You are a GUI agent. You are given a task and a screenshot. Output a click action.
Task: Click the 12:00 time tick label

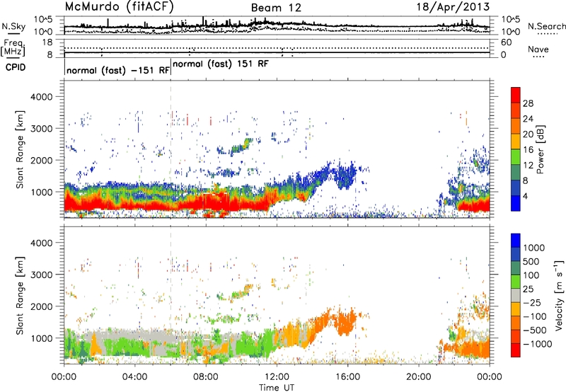277,377
